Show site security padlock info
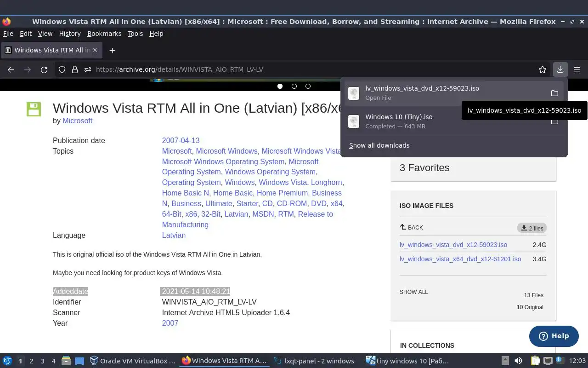The image size is (588, 368). 75,69
